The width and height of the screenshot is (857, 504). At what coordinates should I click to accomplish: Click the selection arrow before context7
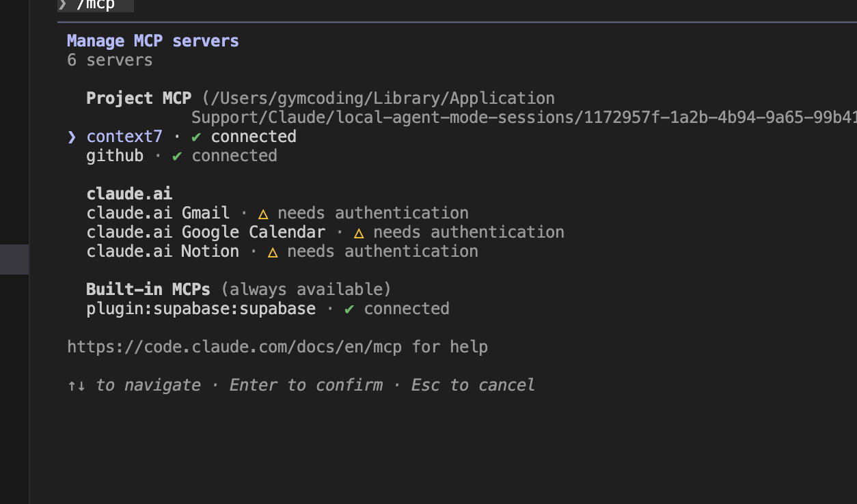pos(72,137)
